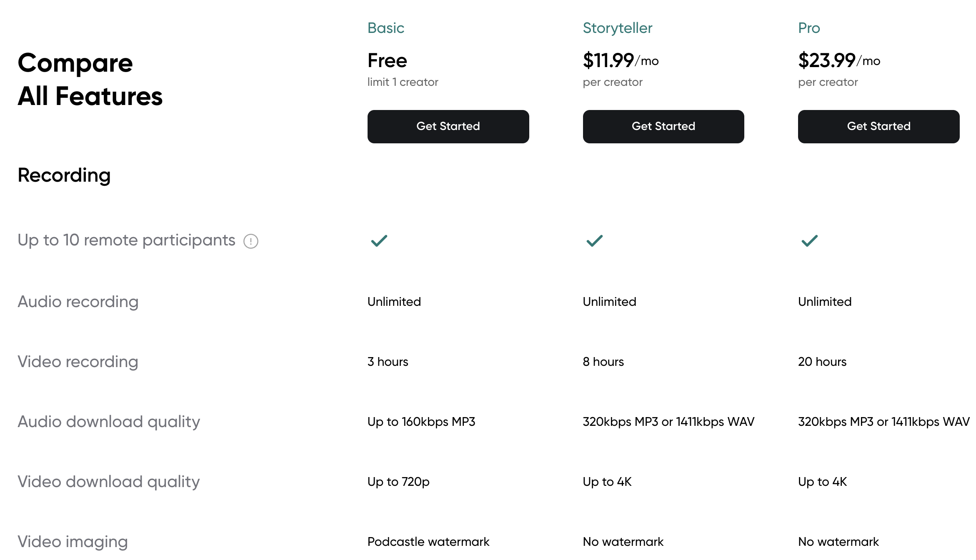Screen dimensions: 976x560
Task: Click the Video imaging feature label
Action: click(73, 542)
